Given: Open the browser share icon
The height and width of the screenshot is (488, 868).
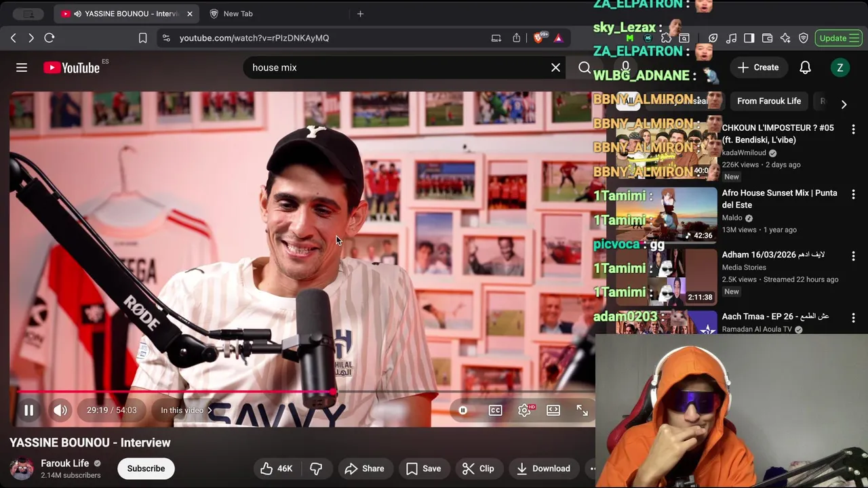Looking at the screenshot, I should [517, 38].
